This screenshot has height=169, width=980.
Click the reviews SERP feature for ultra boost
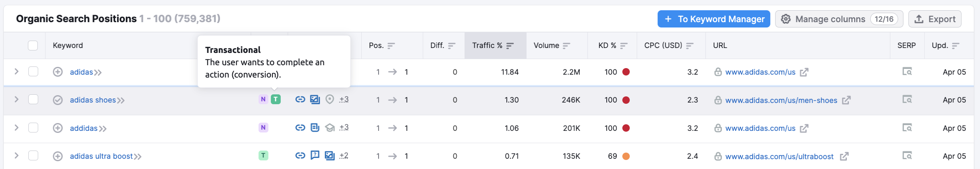[315, 155]
